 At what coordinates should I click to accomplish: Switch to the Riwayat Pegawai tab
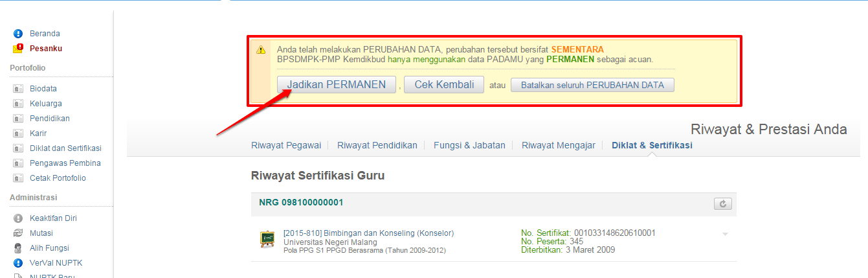tap(286, 145)
